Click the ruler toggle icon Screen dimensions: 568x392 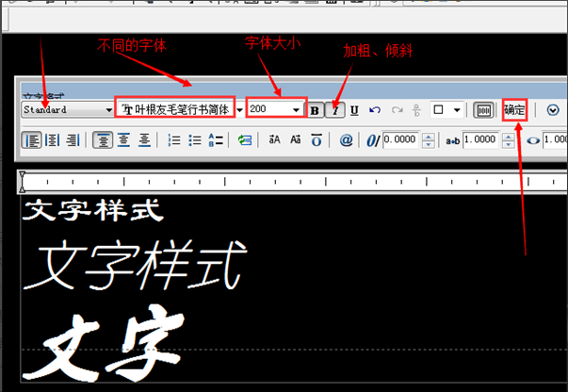pyautogui.click(x=482, y=110)
